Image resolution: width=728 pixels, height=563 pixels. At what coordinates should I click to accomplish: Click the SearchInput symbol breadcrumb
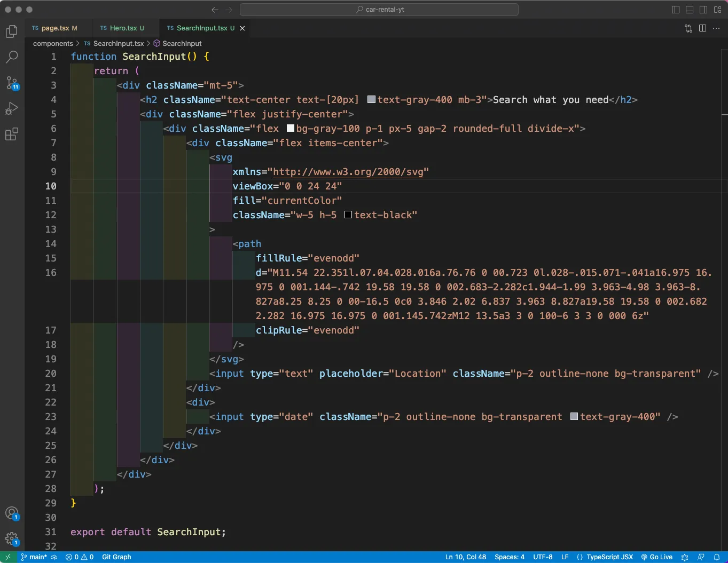click(x=177, y=44)
